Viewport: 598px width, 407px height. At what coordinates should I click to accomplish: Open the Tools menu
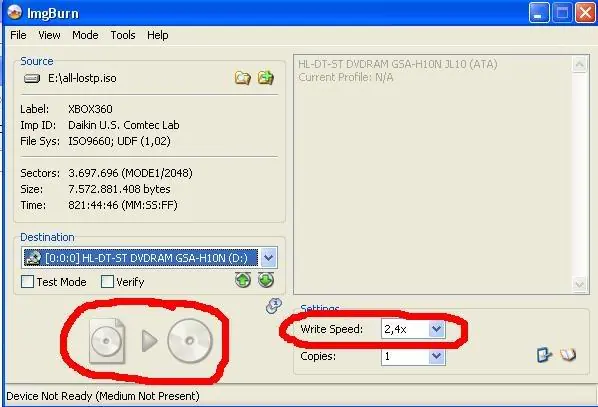123,35
